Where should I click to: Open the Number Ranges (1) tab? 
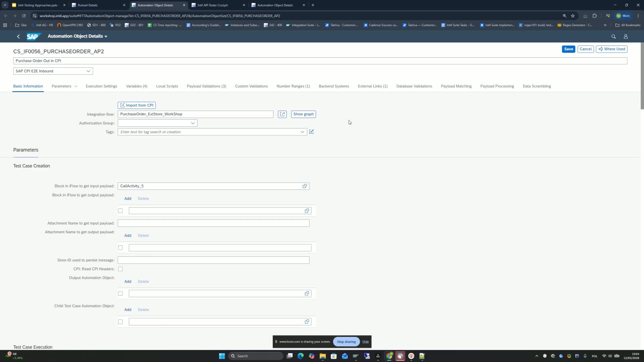pos(293,86)
